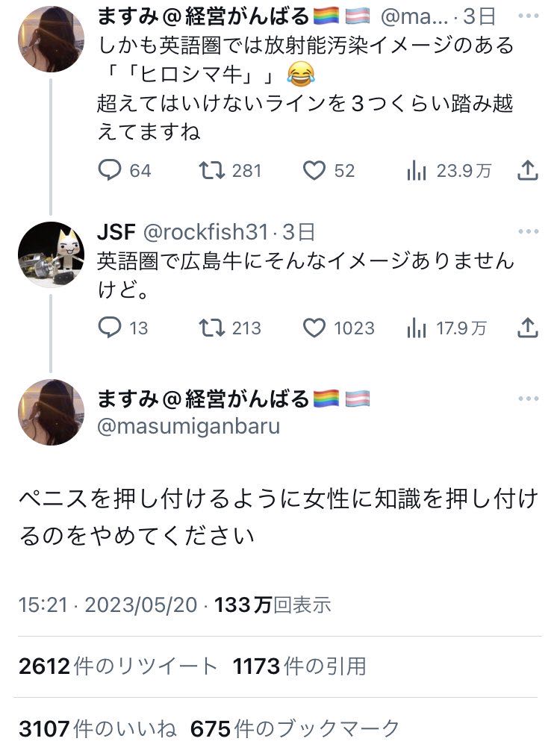Open ますみ's avatar on the main tweet
The width and height of the screenshot is (560, 756).
[51, 412]
